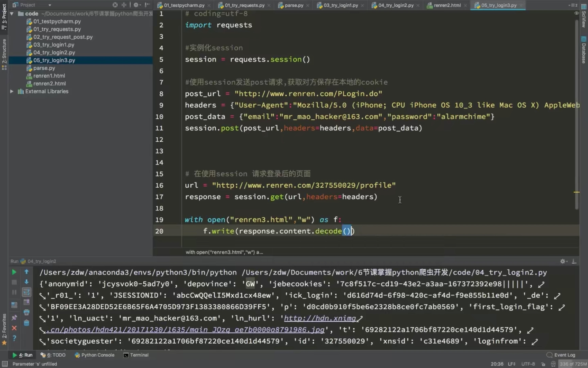Toggle scroll to end of console
Viewport: 588px width, 368px height.
click(x=27, y=302)
